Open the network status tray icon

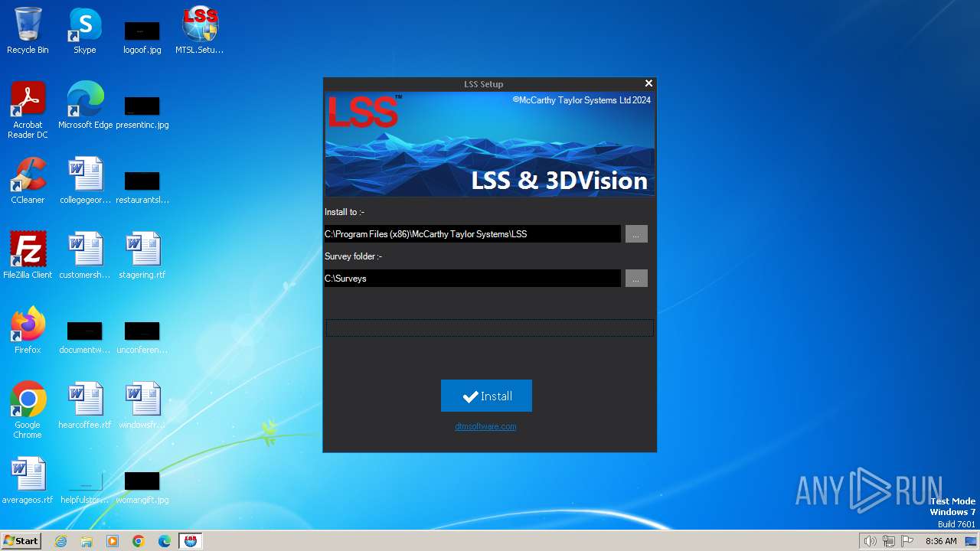coord(889,541)
